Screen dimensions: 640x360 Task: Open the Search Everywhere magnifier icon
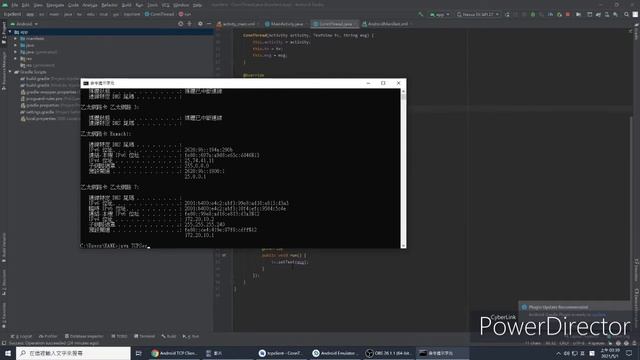pos(626,14)
